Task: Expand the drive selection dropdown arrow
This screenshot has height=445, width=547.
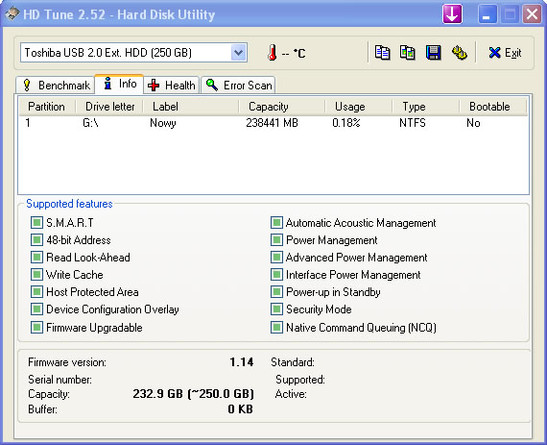Action: 238,53
